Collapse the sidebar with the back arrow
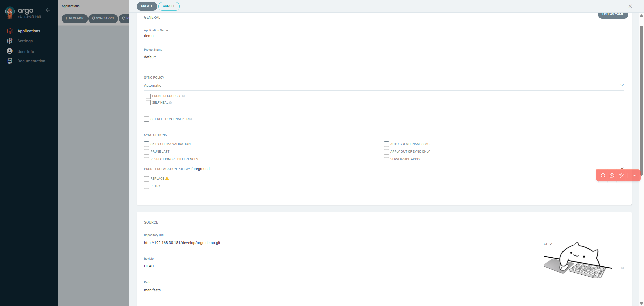644x306 pixels. pos(48,10)
